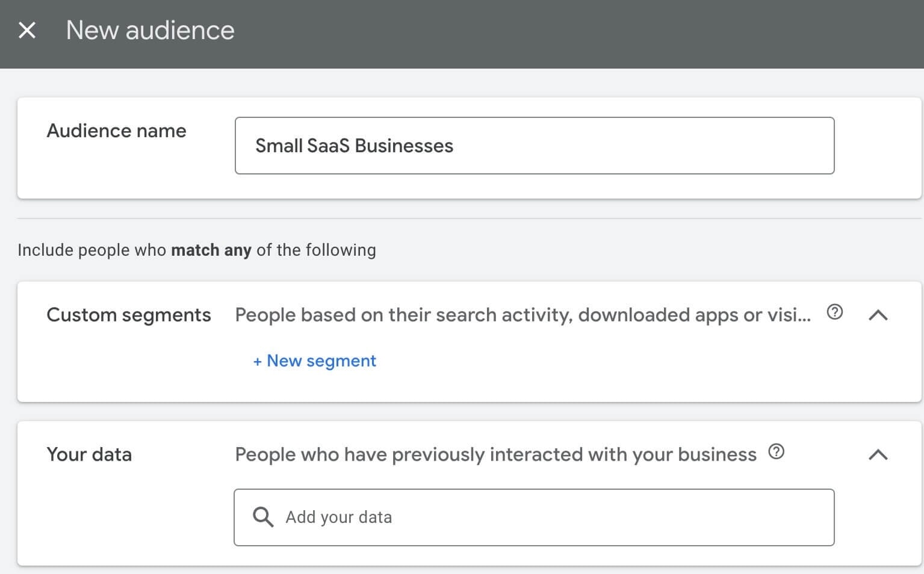Collapse the Your data section
Viewport: 924px width, 574px height.
click(x=878, y=454)
